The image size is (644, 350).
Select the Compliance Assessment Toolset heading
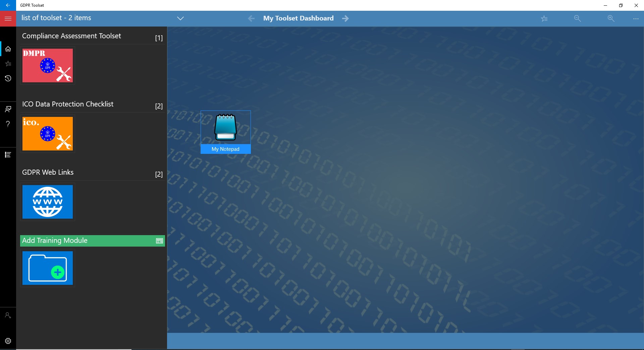71,36
